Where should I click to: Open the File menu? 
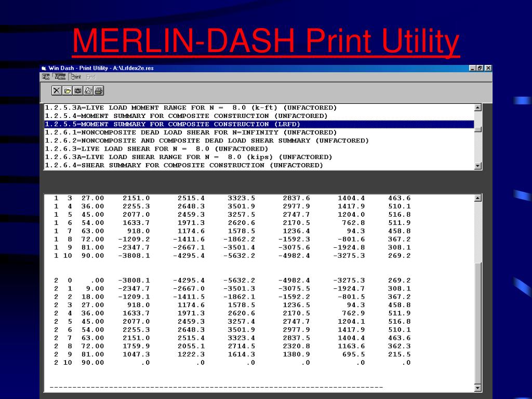[46, 77]
